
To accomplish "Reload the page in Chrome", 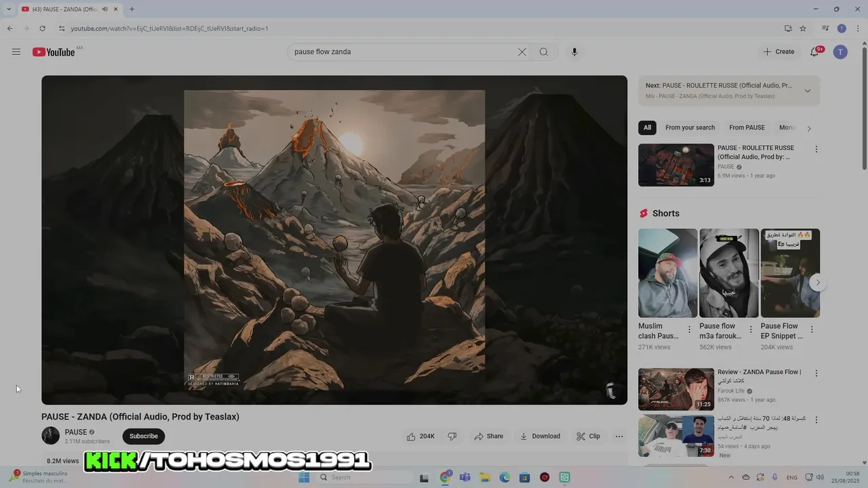I will click(x=42, y=28).
